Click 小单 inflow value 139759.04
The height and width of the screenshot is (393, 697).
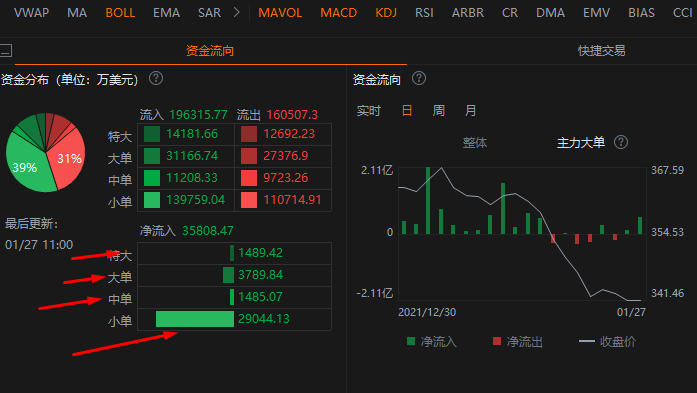click(x=196, y=200)
